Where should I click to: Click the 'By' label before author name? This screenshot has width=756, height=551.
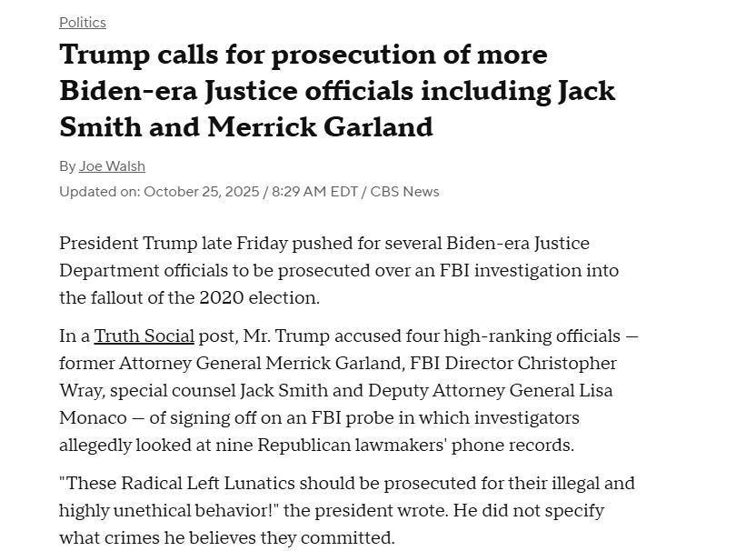[67, 166]
